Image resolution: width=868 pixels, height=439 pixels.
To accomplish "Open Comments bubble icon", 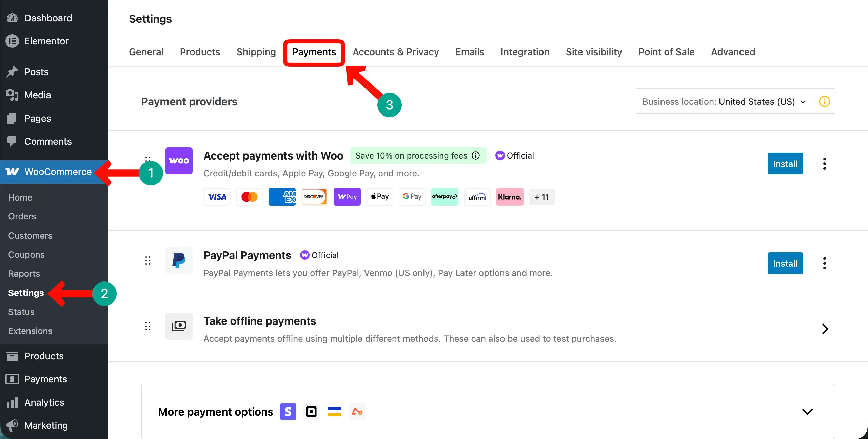I will pyautogui.click(x=12, y=141).
